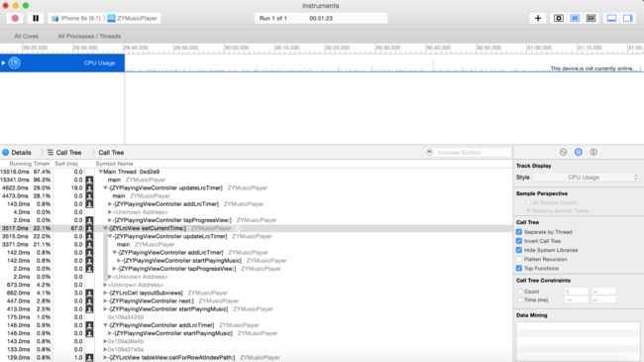Toggle the detail pane visibility icon

[x=611, y=18]
